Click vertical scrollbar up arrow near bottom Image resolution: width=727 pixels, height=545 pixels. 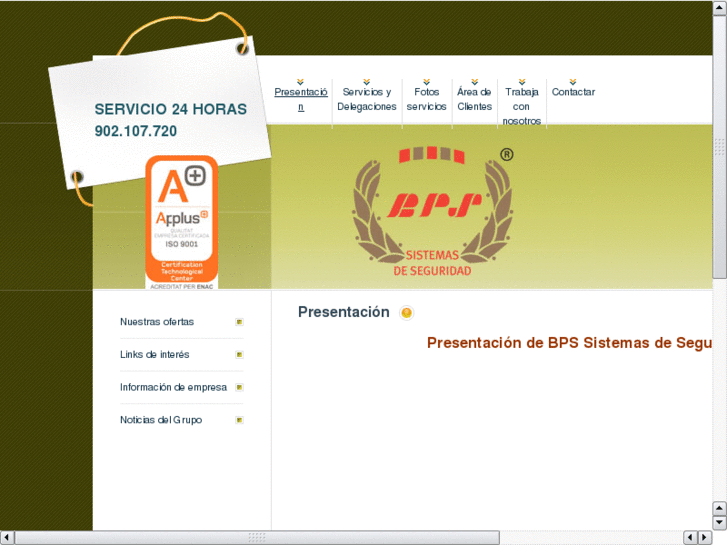[720, 508]
